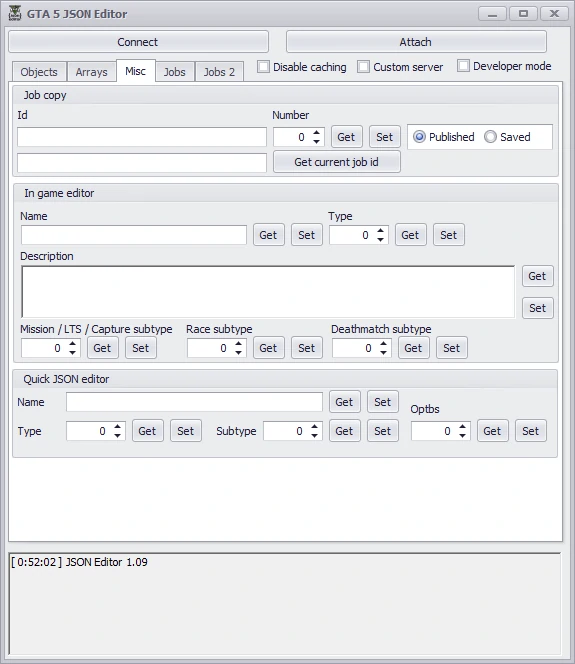
Task: Click Set beside In game editor Type
Action: point(448,235)
